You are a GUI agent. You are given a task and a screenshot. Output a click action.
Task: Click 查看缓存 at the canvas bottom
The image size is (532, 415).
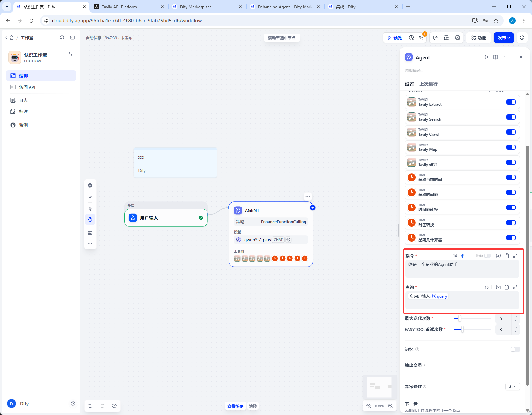(235, 406)
